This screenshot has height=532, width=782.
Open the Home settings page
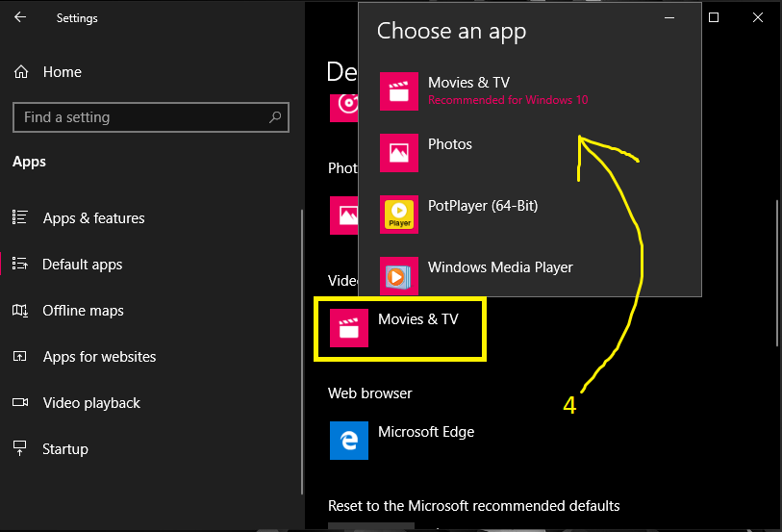[62, 72]
